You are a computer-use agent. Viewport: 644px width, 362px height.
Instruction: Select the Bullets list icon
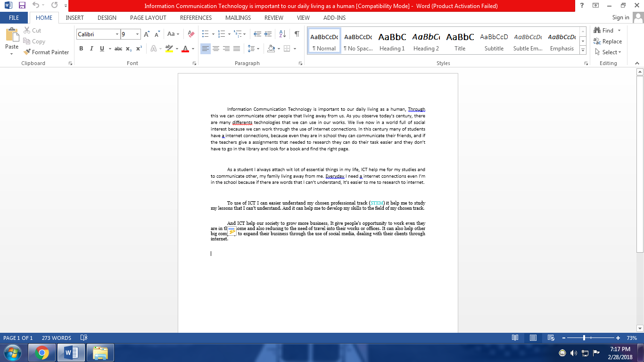coord(205,34)
